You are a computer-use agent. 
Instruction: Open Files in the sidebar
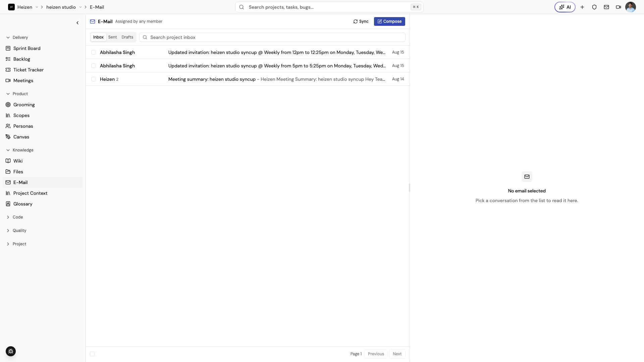[43, 172]
